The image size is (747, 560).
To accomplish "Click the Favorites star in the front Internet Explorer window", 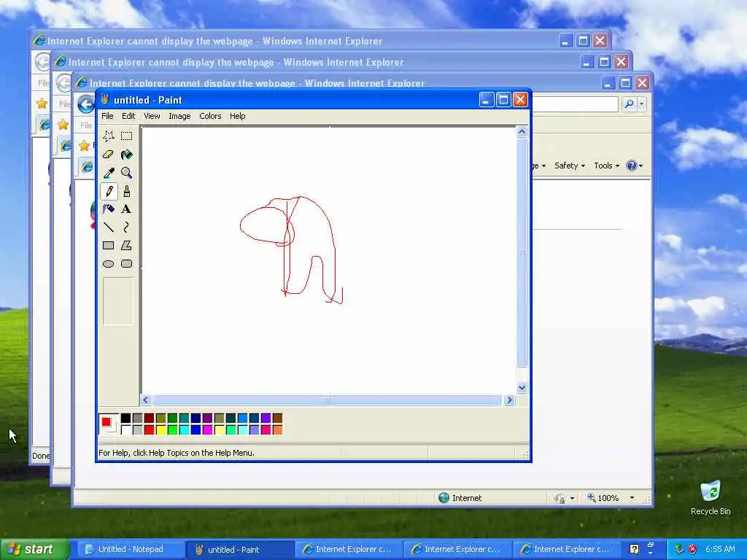I will (x=84, y=145).
